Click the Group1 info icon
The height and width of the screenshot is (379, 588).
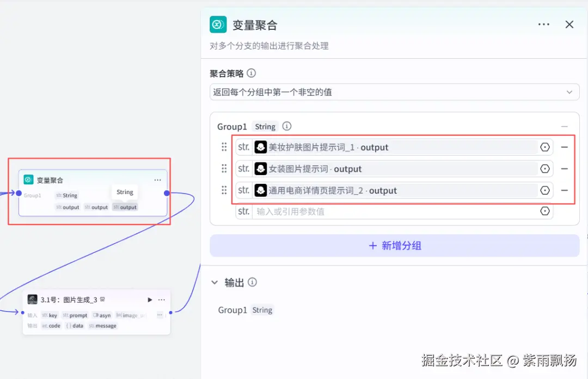click(x=286, y=126)
